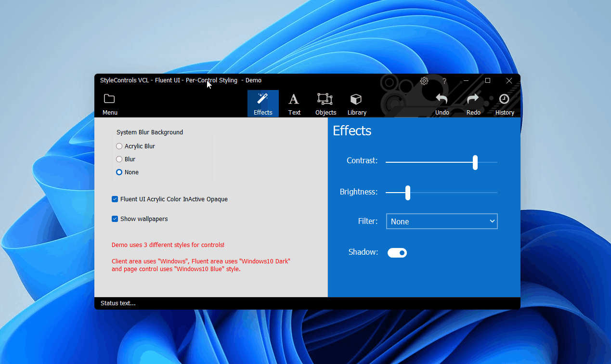Click the Brightness label
The height and width of the screenshot is (364, 611).
tap(359, 192)
